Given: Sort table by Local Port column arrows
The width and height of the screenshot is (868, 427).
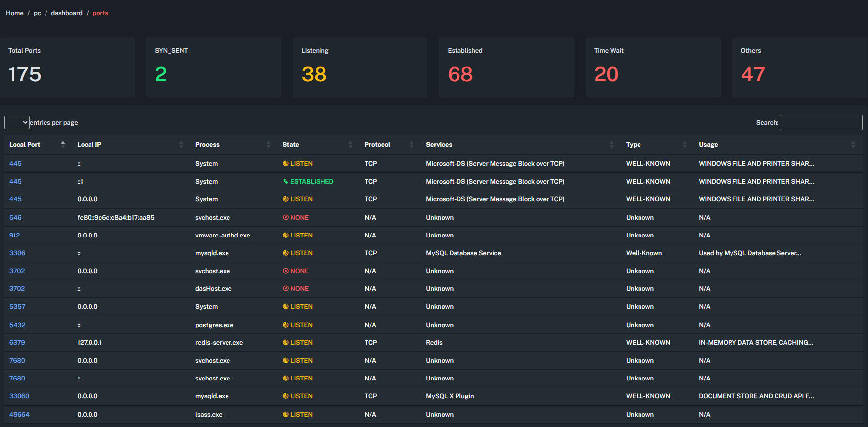Looking at the screenshot, I should [x=63, y=144].
